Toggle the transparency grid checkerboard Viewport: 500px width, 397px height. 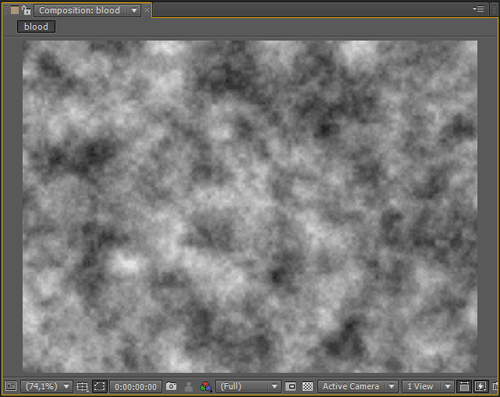click(x=307, y=386)
